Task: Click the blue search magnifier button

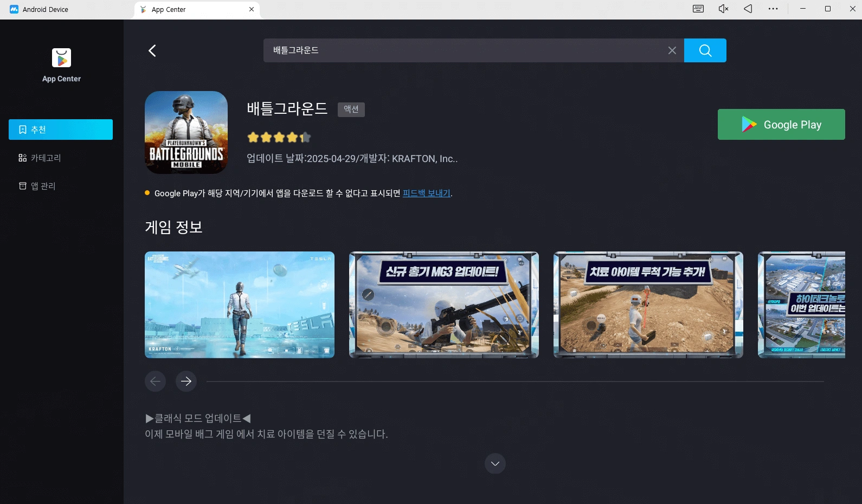Action: coord(705,50)
